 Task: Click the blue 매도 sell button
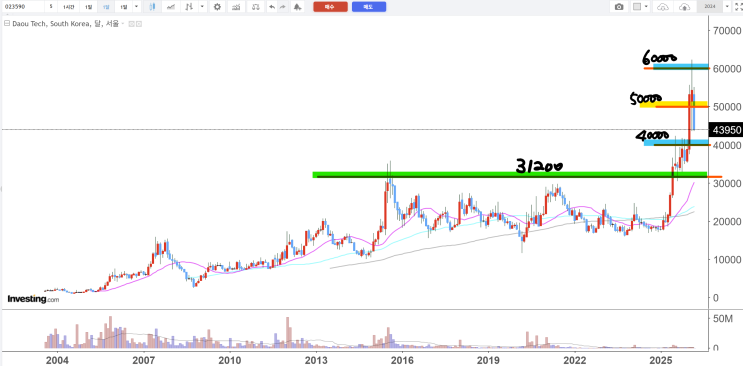[369, 7]
